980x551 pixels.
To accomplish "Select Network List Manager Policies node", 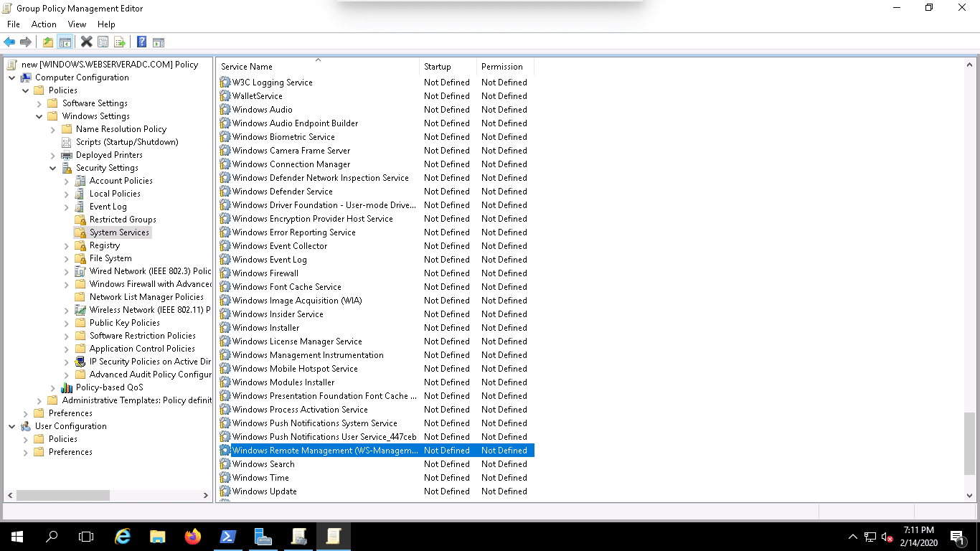I will pos(146,297).
